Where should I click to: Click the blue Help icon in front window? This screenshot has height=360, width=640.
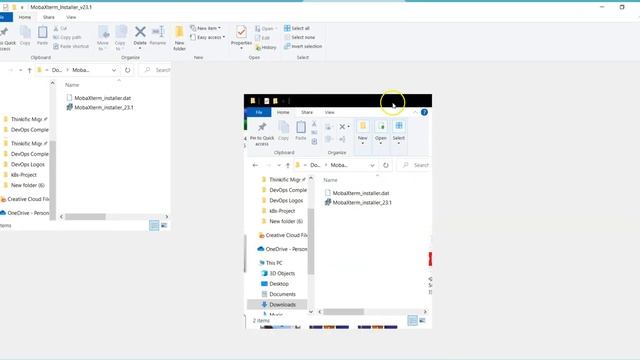tap(424, 112)
